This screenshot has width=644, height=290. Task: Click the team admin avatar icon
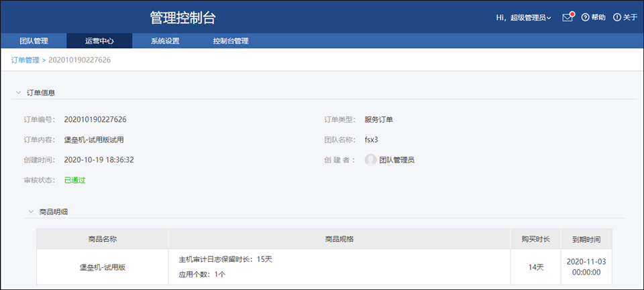370,160
